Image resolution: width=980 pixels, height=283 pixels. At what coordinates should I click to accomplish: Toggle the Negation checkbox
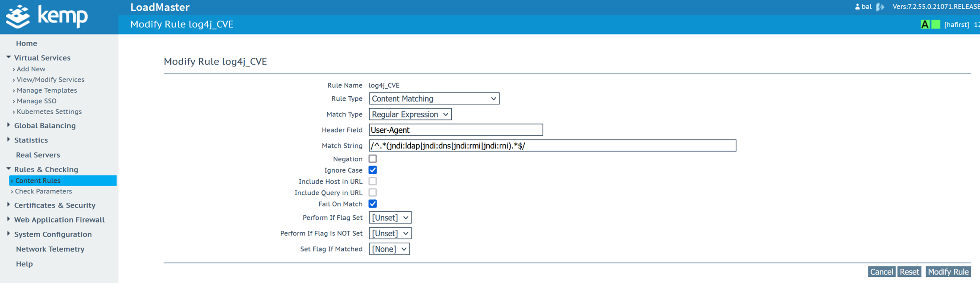[x=373, y=159]
